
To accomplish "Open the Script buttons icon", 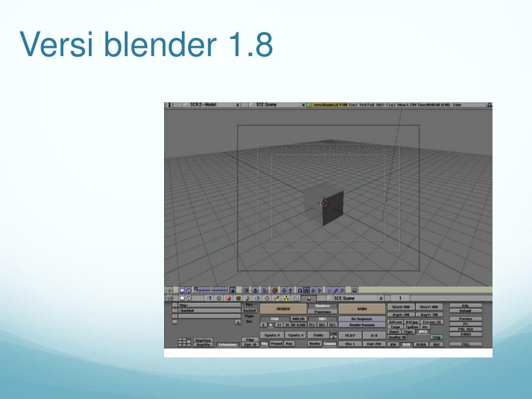I will click(296, 298).
